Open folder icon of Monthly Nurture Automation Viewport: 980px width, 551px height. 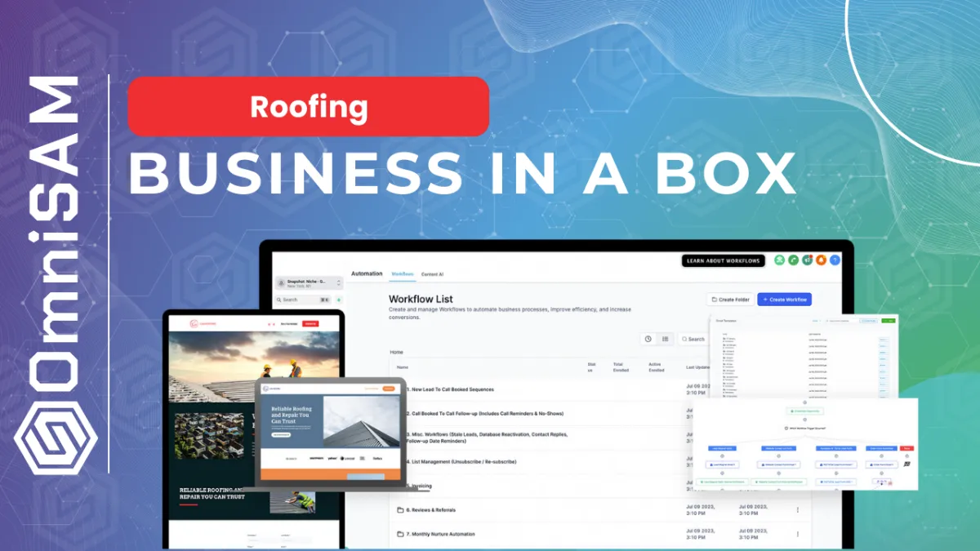(x=400, y=534)
